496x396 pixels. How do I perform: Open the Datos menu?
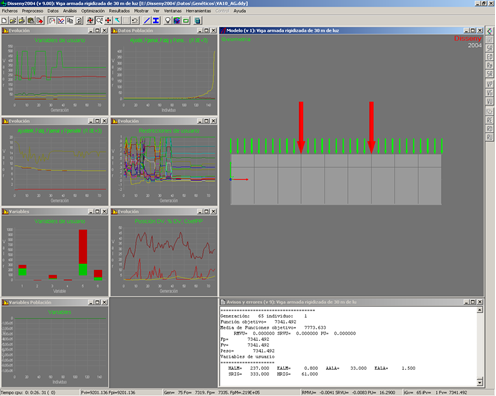click(53, 11)
